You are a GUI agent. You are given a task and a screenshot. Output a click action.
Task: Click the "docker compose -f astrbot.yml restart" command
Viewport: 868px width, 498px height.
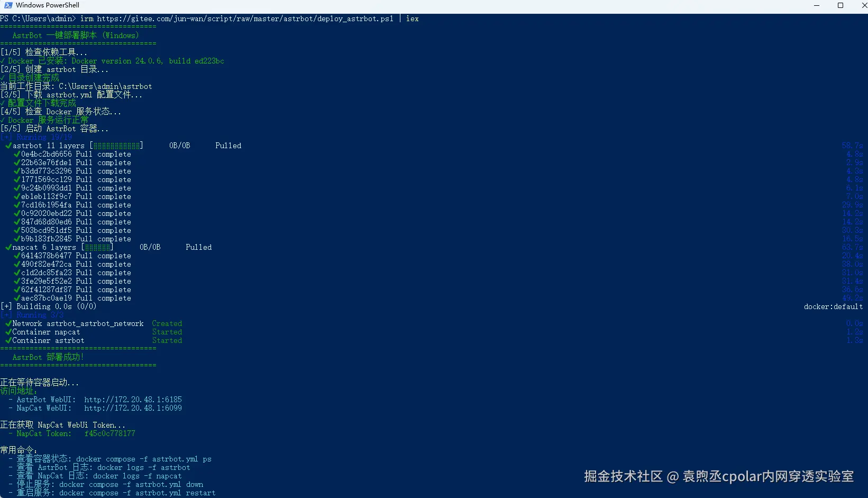pos(138,493)
